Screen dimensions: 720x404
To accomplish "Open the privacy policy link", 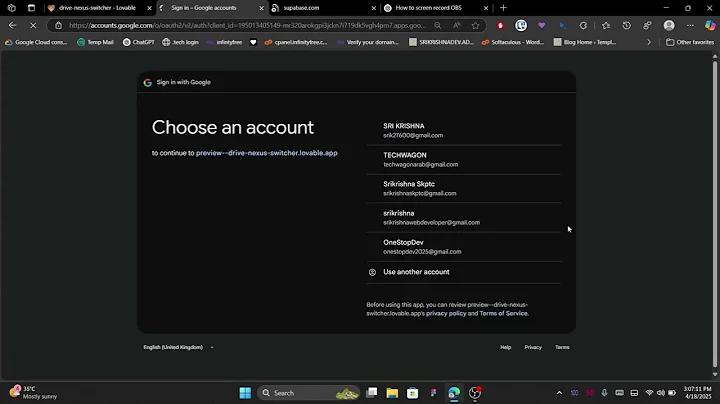I will [446, 314].
